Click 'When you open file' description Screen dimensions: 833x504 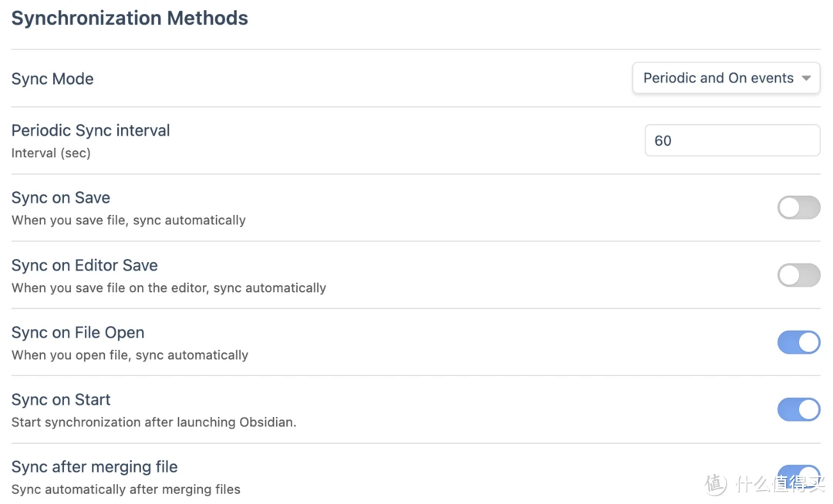pos(130,355)
